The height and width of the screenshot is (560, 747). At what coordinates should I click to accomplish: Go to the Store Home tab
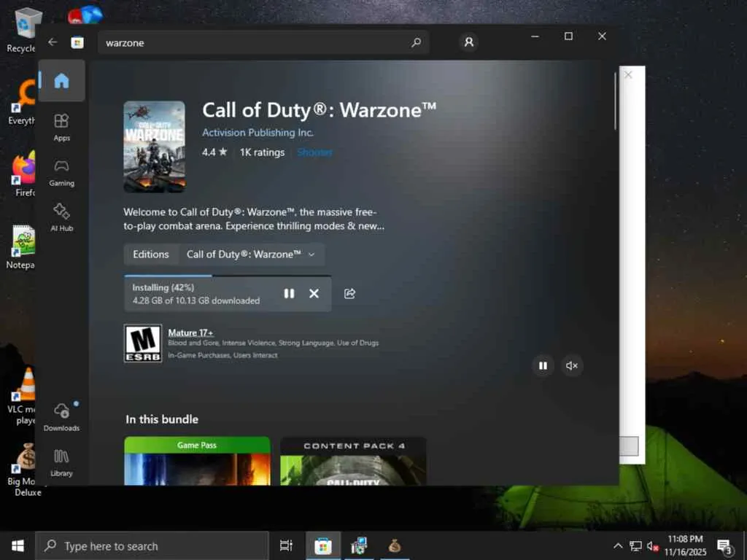pyautogui.click(x=61, y=80)
